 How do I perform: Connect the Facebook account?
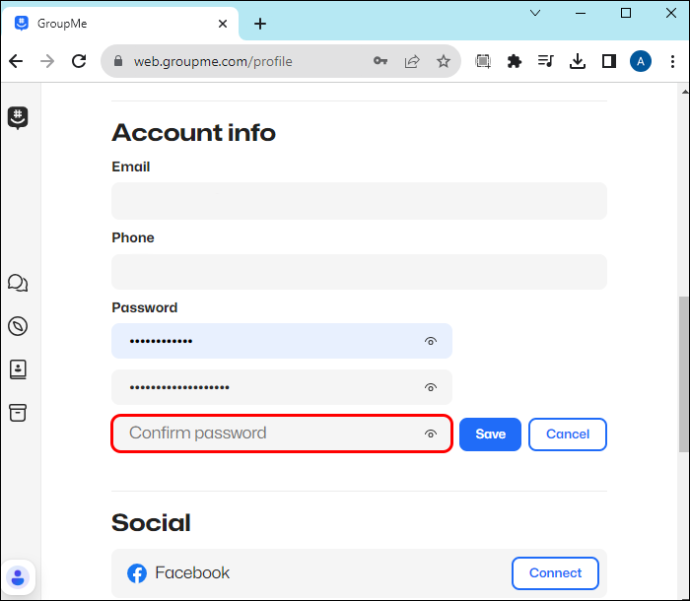point(555,573)
